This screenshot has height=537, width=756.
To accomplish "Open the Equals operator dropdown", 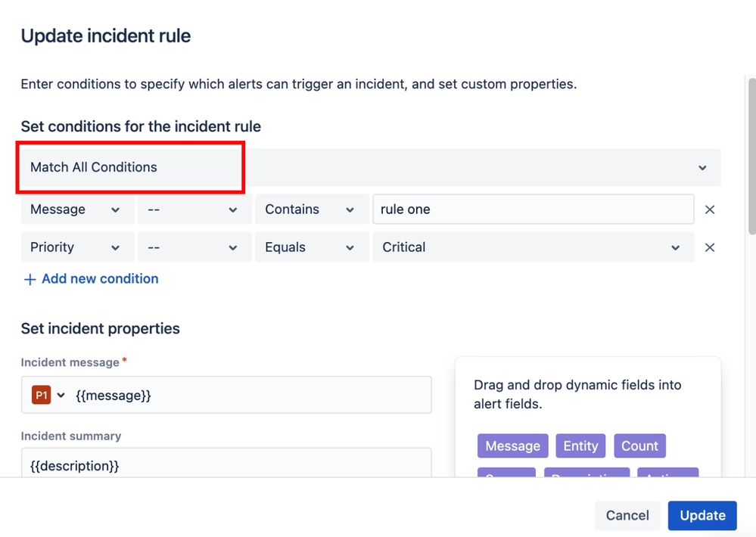I will tap(310, 247).
